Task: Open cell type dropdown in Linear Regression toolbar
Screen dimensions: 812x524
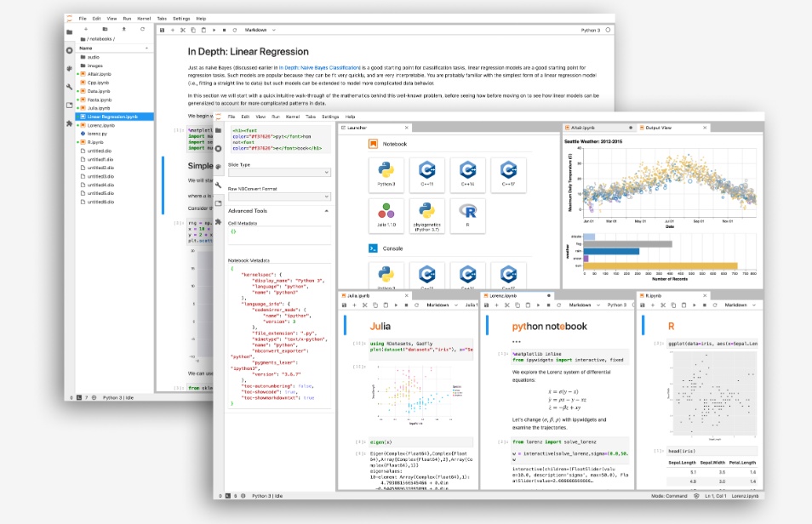Action: (260, 30)
